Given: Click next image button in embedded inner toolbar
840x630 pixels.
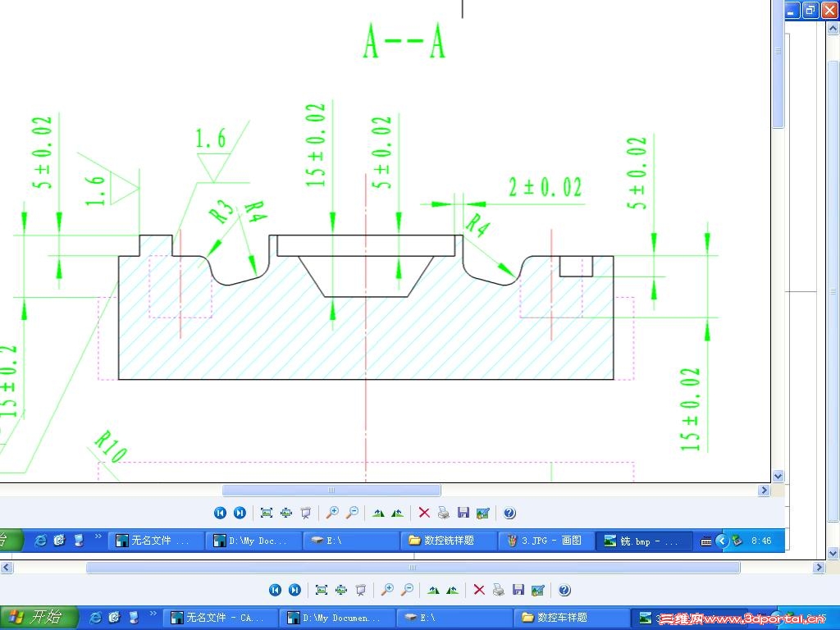Looking at the screenshot, I should (x=240, y=513).
